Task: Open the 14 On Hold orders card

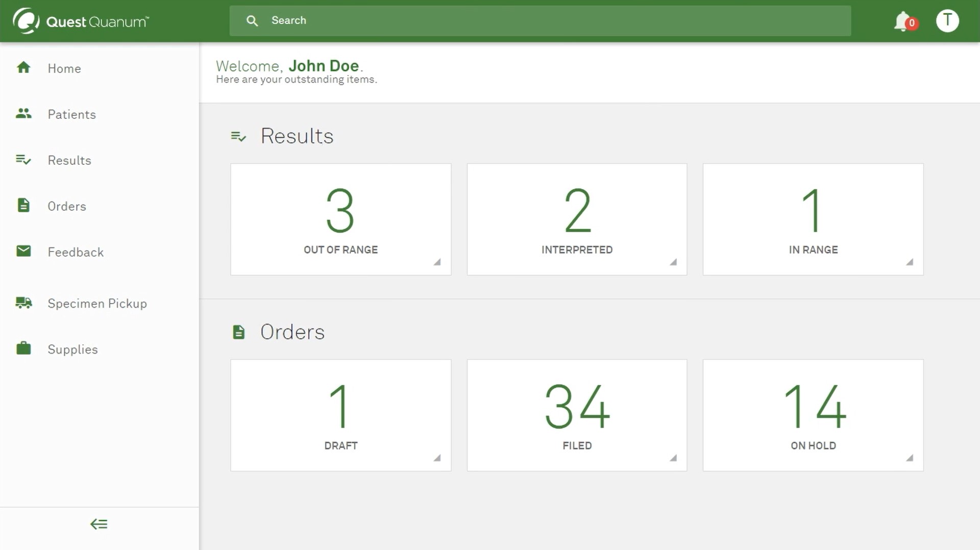Action: point(813,415)
